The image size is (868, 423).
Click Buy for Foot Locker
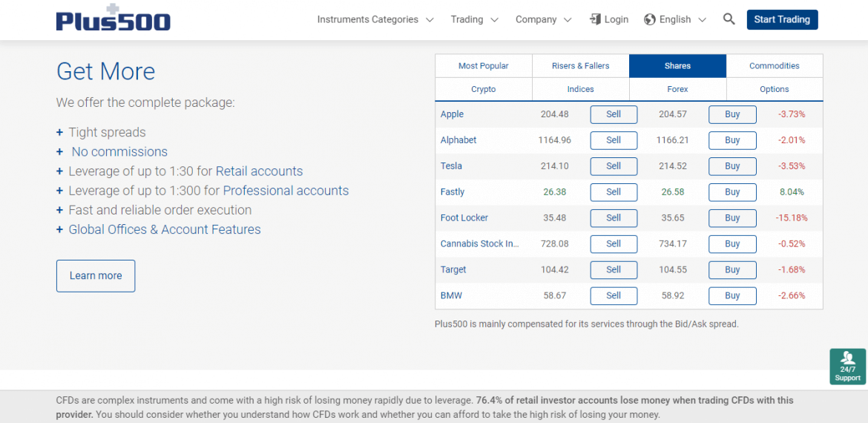pos(732,218)
